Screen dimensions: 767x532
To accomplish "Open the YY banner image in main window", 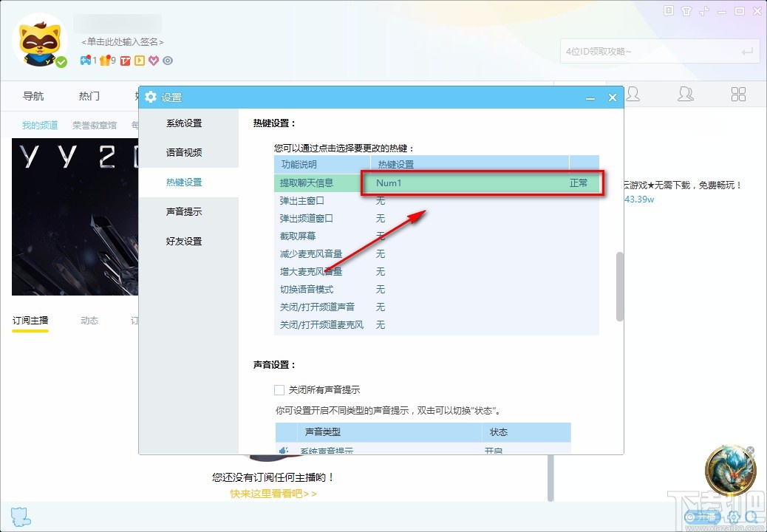I will pos(75,217).
